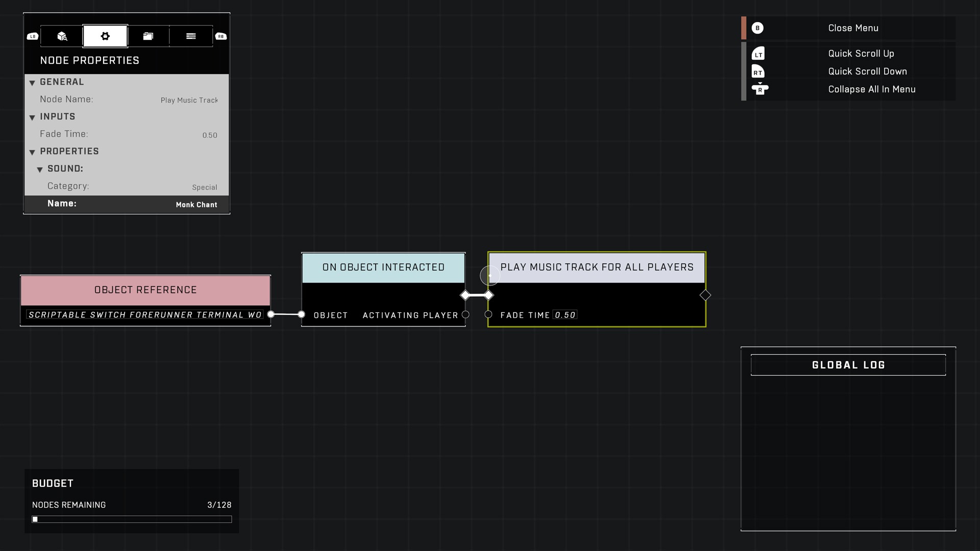
Task: Click Quick Scroll Up
Action: coord(861,54)
